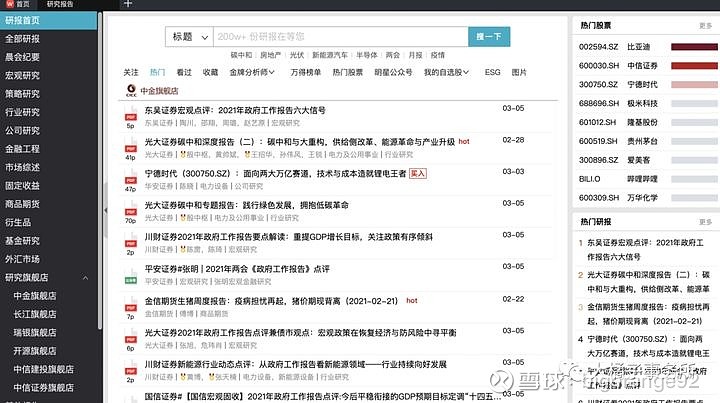
Task: Open the 标题 search type dropdown
Action: click(x=189, y=37)
